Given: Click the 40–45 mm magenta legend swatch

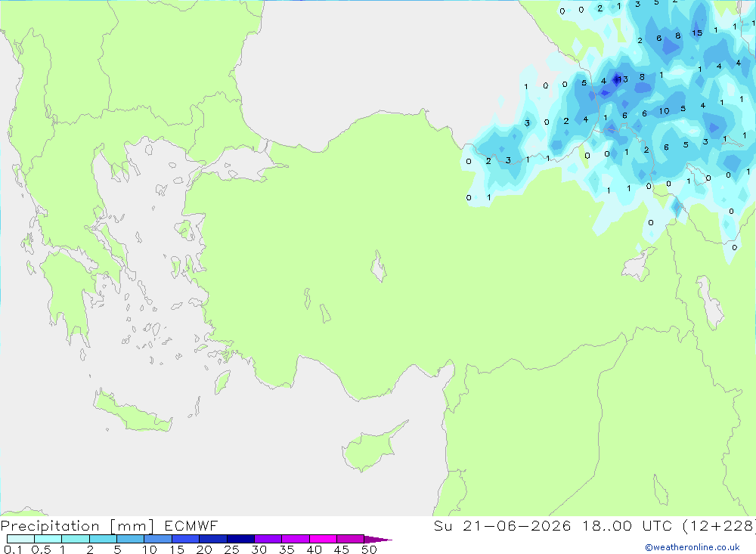Looking at the screenshot, I should point(323,539).
